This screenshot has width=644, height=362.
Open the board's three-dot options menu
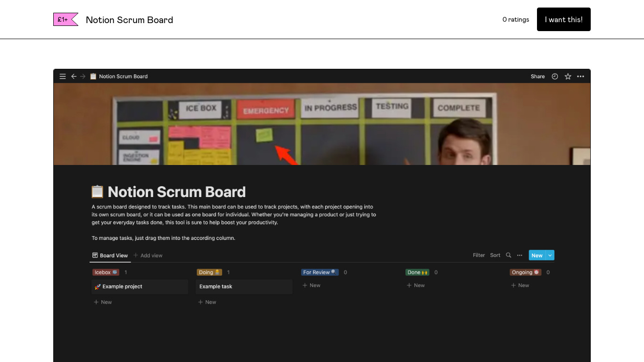click(520, 255)
